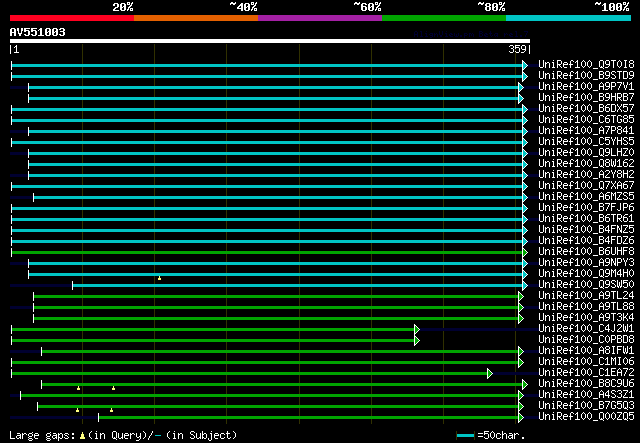Follow the UniRef100_Q9LHZ0 label
This screenshot has height=443, width=640.
point(586,153)
